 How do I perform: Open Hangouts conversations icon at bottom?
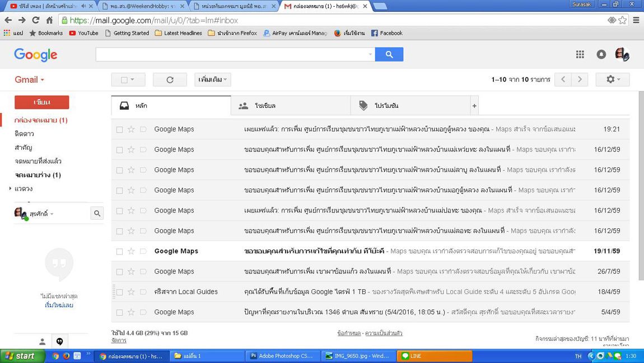[x=59, y=341]
